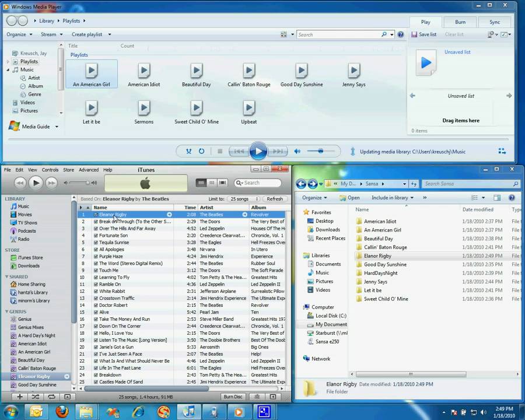Screen dimensions: 525x420
Task: Open Include in library dropdown in Explorer
Action: 393,198
